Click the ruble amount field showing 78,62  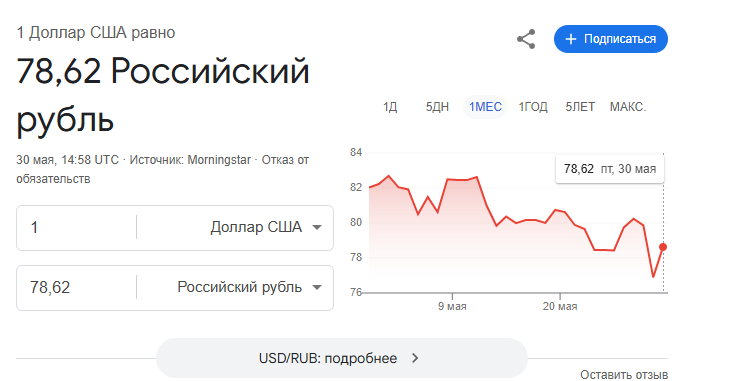pyautogui.click(x=76, y=287)
